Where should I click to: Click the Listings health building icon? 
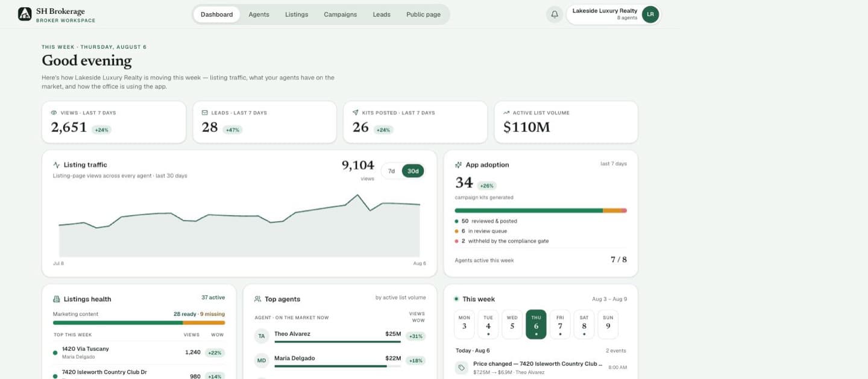(x=57, y=299)
